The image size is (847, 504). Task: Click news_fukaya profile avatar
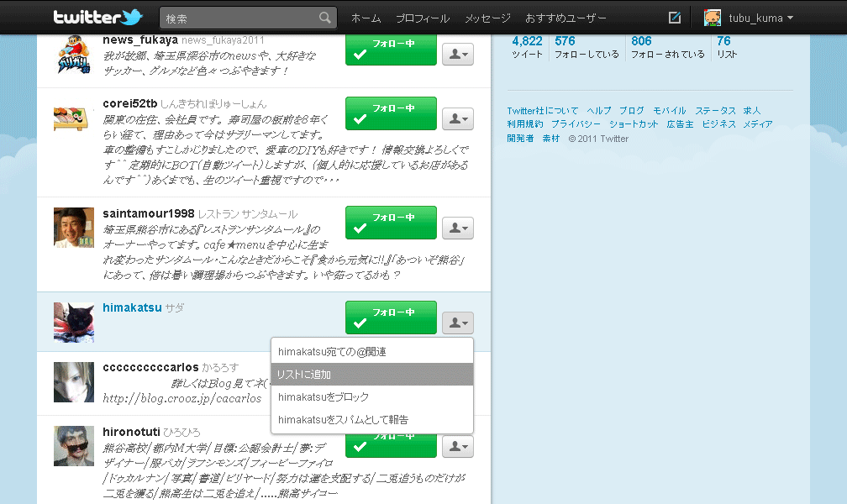click(74, 54)
